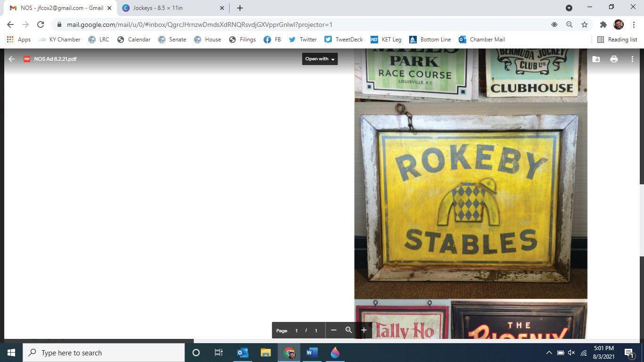The height and width of the screenshot is (362, 644).
Task: Open the House bookmark
Action: (x=208, y=40)
